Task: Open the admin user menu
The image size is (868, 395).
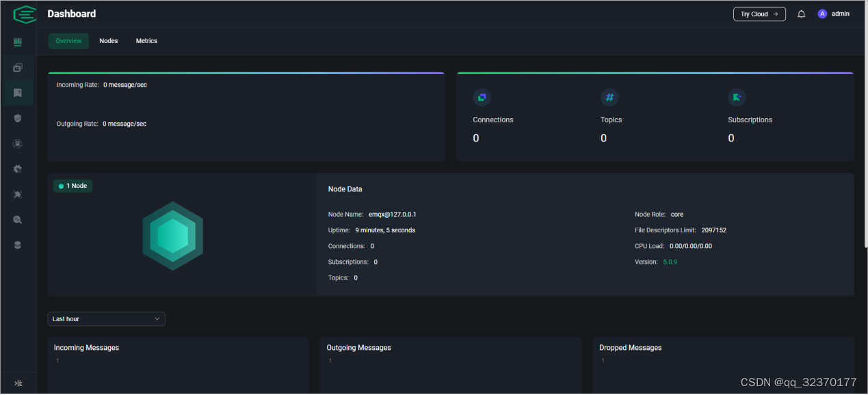Action: 834,14
